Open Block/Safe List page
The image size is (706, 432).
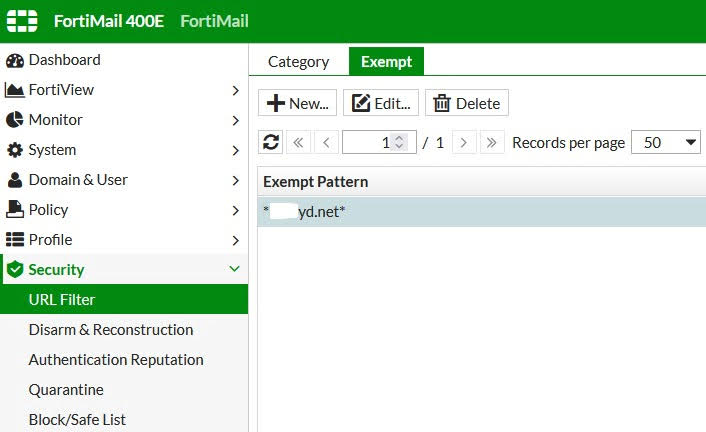tap(77, 420)
